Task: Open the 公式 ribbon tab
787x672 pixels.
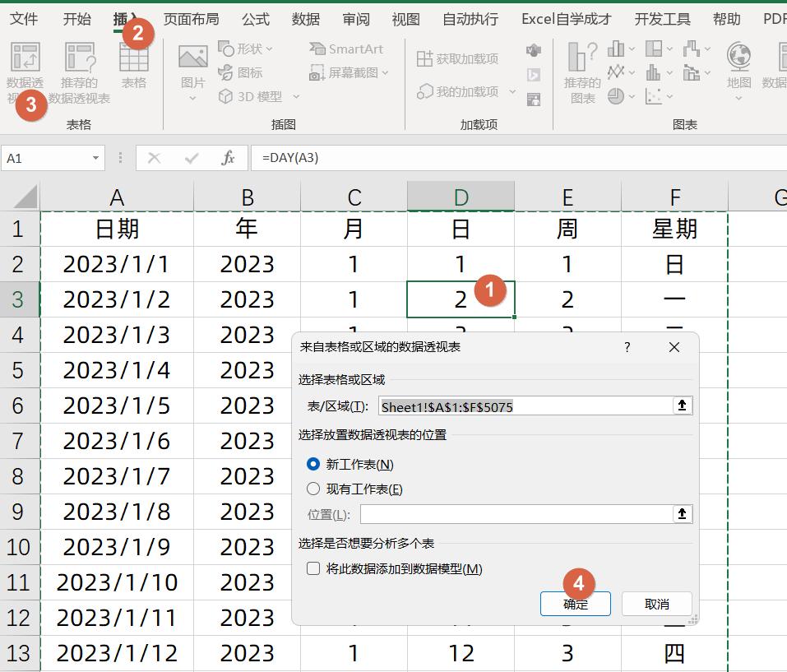Action: click(255, 18)
